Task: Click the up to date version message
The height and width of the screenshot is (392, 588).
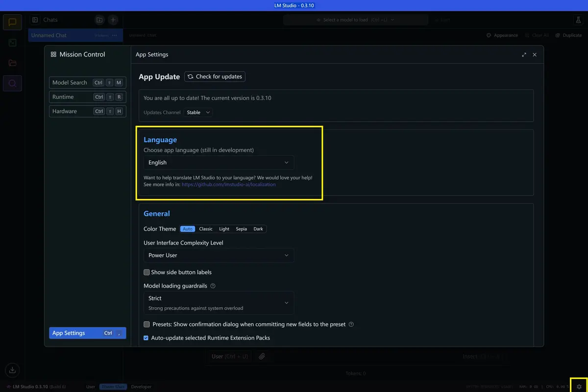Action: (x=207, y=98)
